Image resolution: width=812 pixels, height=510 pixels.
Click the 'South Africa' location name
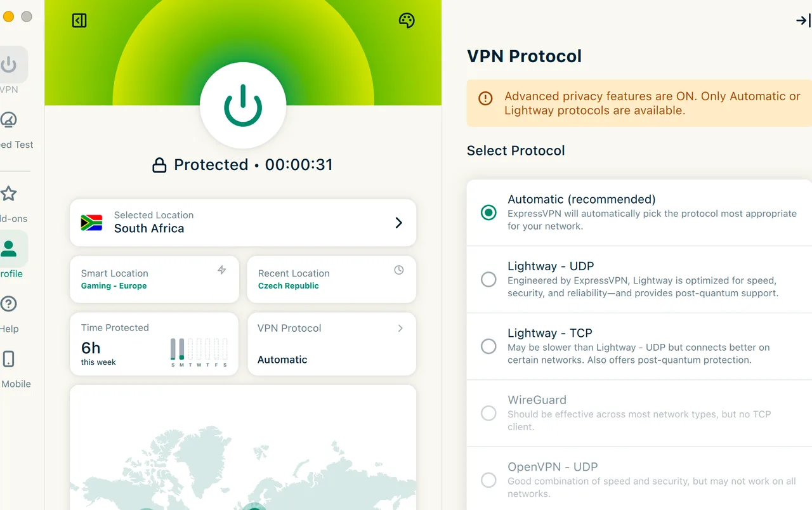pyautogui.click(x=149, y=228)
